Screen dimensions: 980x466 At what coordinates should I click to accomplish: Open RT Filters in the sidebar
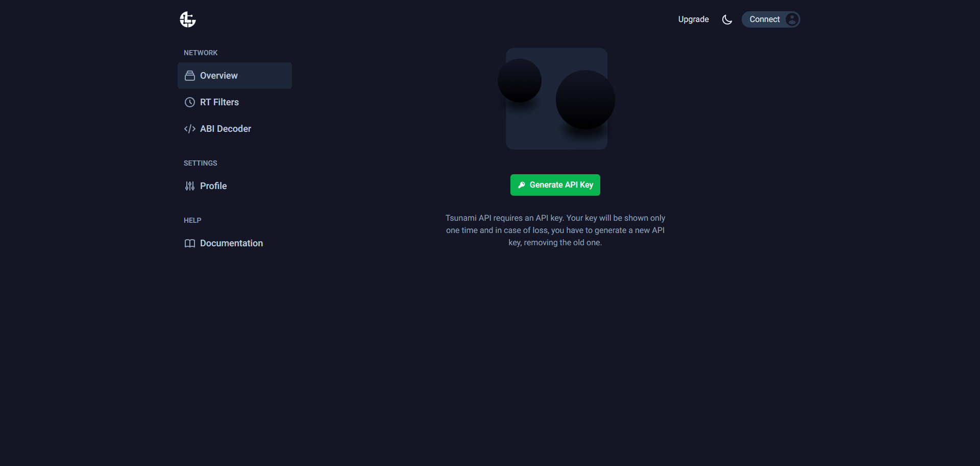[x=235, y=102]
